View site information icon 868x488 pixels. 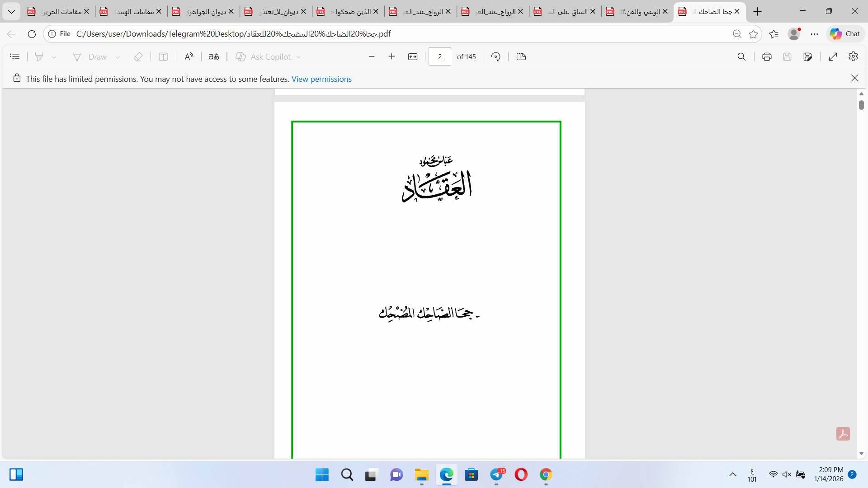[52, 34]
